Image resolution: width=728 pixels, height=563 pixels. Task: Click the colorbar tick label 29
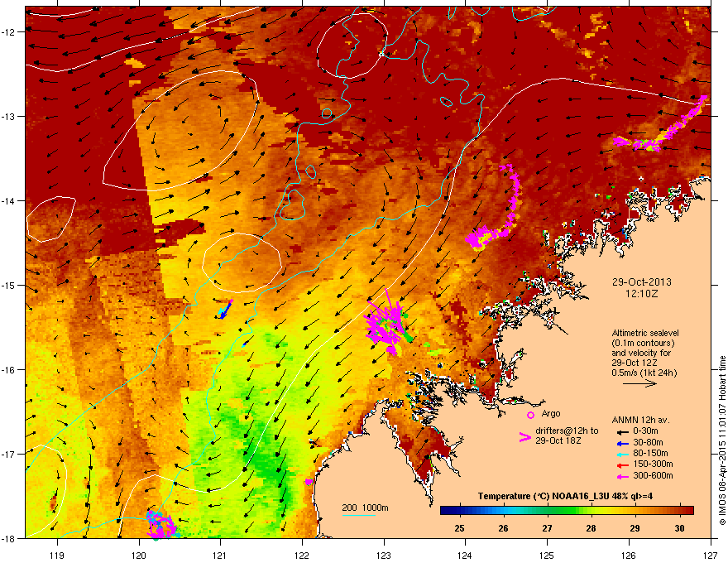coord(635,528)
